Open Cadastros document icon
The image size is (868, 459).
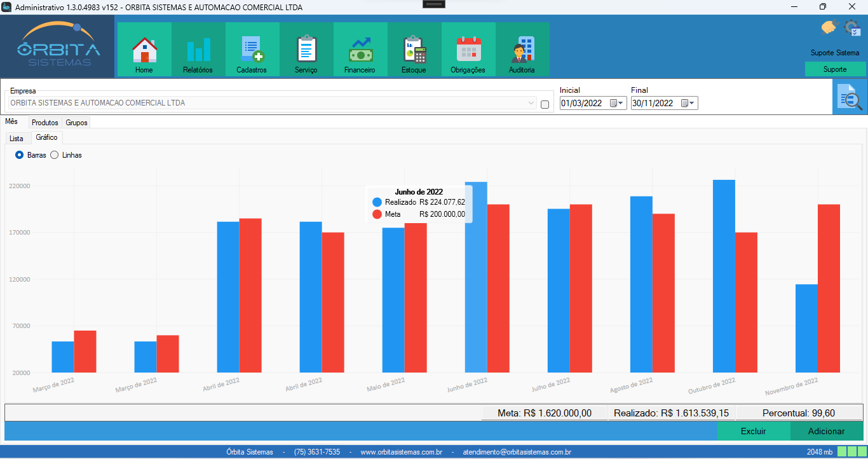tap(252, 50)
